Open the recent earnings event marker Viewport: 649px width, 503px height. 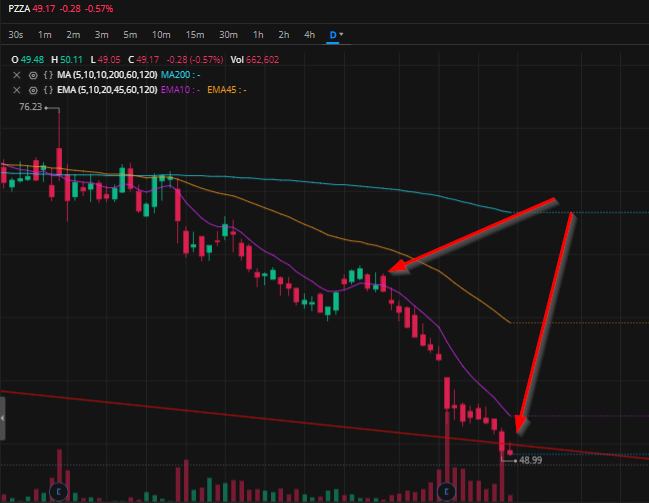tap(446, 492)
